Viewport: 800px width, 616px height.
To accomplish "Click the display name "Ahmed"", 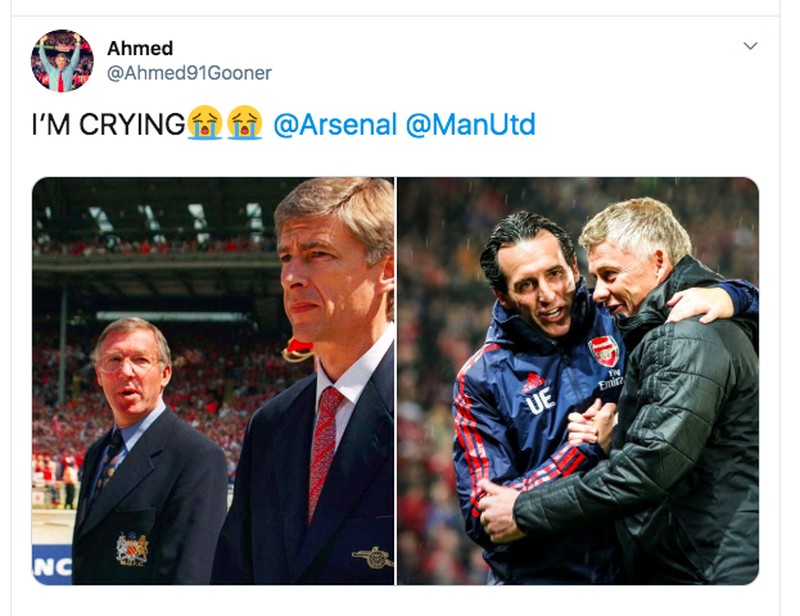I will point(140,48).
